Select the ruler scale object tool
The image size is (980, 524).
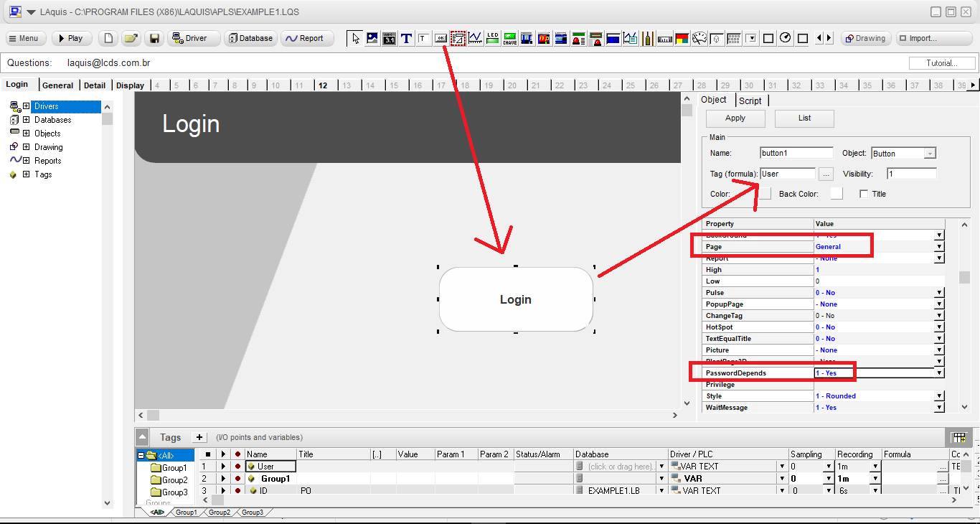tap(665, 38)
